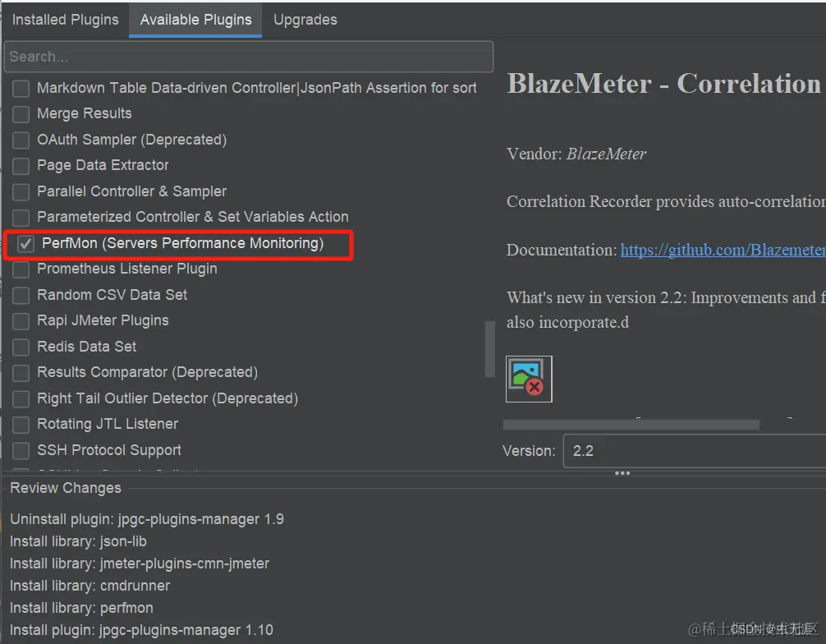Check the Markdown Table Data-driven Controller checkbox
This screenshot has width=826, height=644.
coord(21,88)
